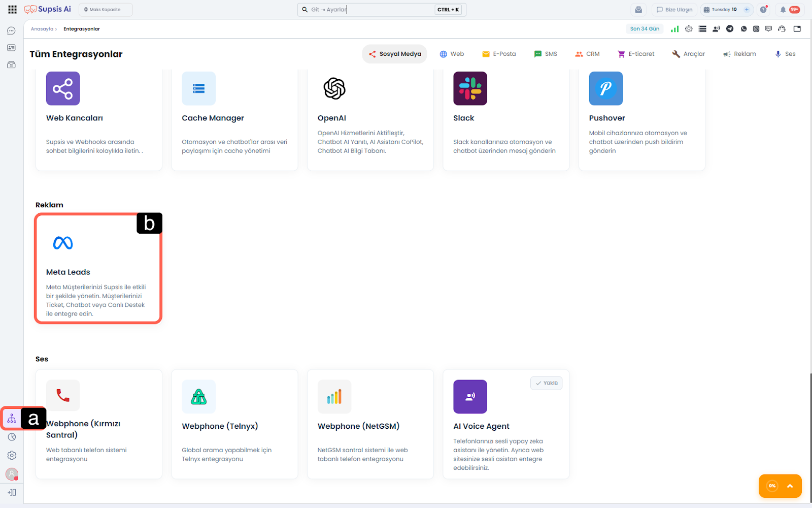The height and width of the screenshot is (508, 812).
Task: Click the chat bubble icon in the sidebar
Action: [x=11, y=31]
